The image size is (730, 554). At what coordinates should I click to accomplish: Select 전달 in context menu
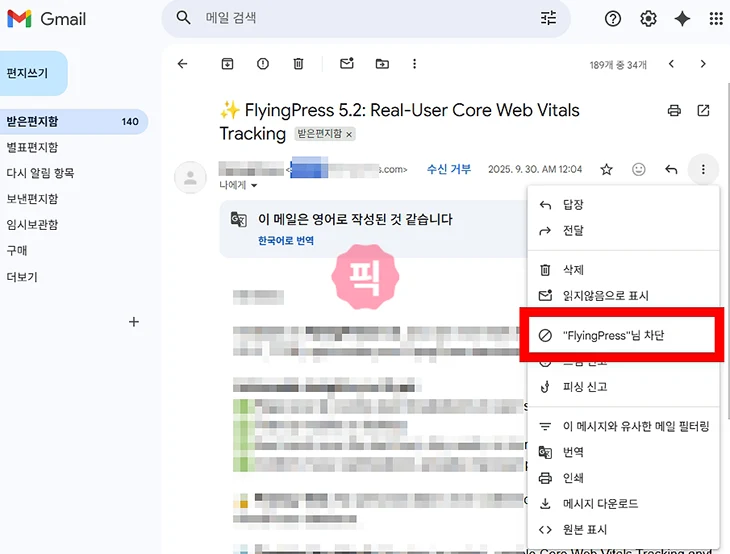[623, 230]
